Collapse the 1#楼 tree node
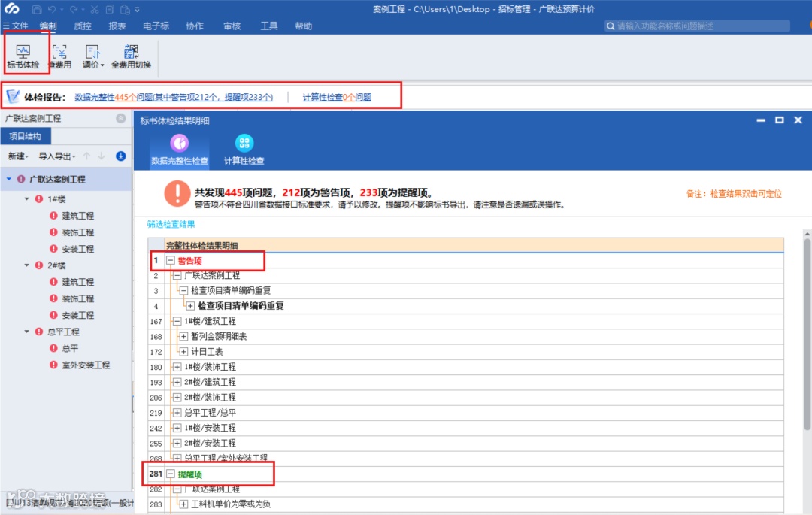Viewport: 812px width, 515px height. click(27, 198)
